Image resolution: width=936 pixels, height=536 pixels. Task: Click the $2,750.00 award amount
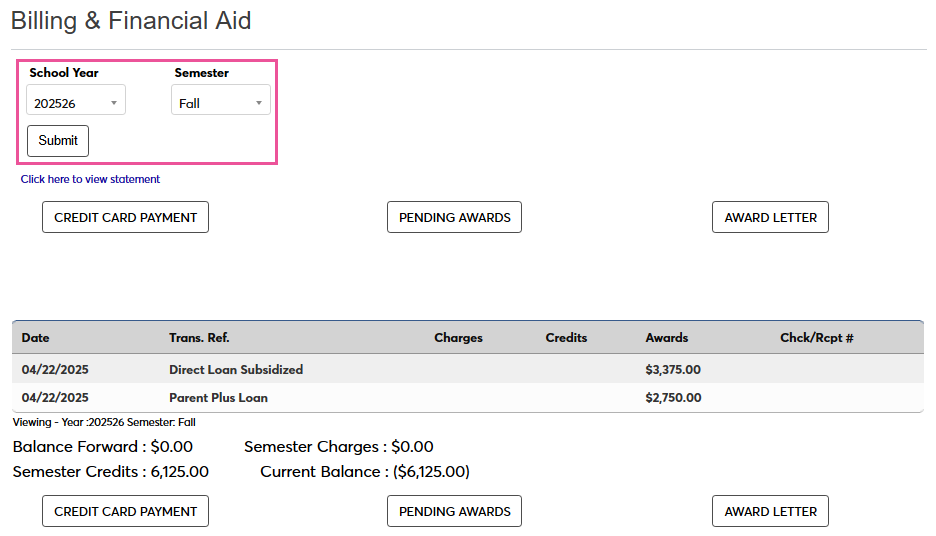tap(673, 397)
